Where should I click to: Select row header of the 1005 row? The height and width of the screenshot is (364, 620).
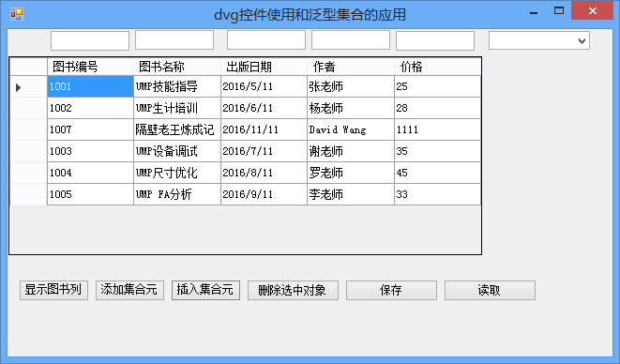28,194
